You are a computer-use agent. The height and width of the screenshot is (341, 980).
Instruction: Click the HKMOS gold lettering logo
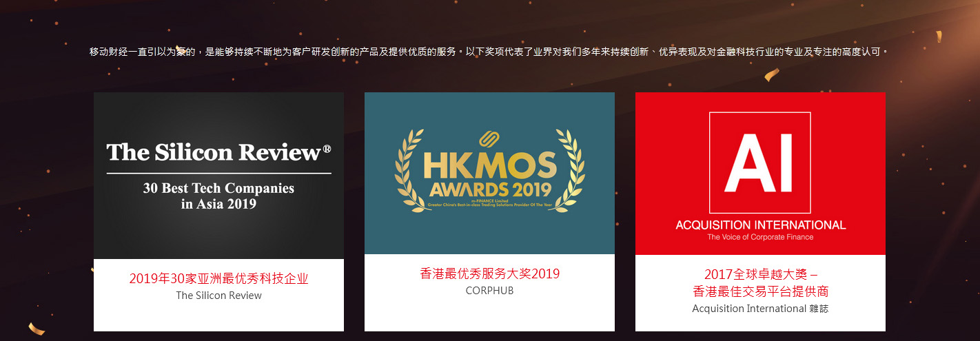click(489, 165)
